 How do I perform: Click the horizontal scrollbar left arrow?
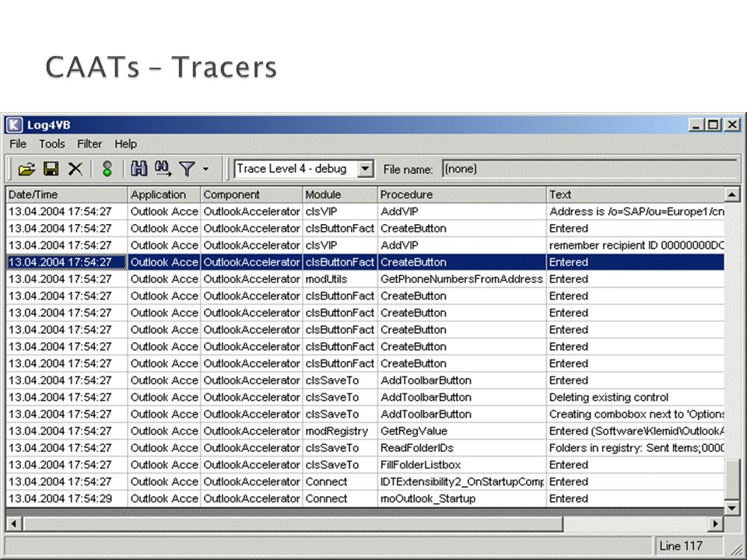tap(13, 523)
